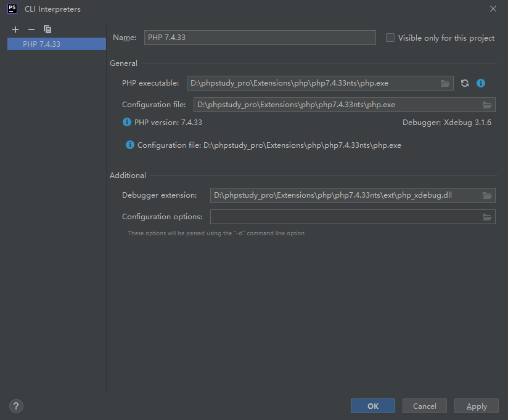This screenshot has height=420, width=508.
Task: Expand the Configuration options editor icon
Action: (487, 217)
